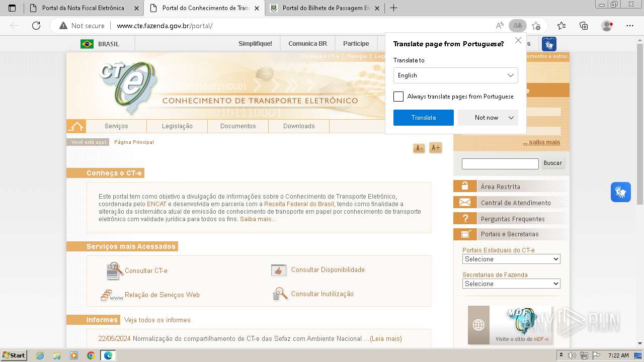Open Veja todos os informes link
This screenshot has width=644, height=362.
[157, 320]
